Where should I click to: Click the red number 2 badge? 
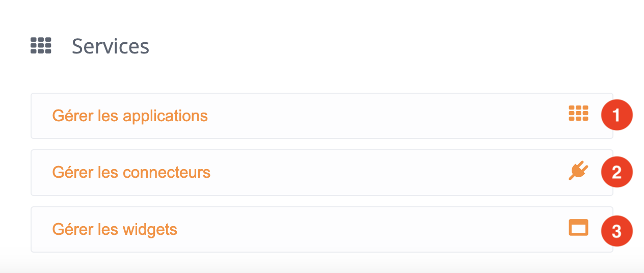point(616,173)
